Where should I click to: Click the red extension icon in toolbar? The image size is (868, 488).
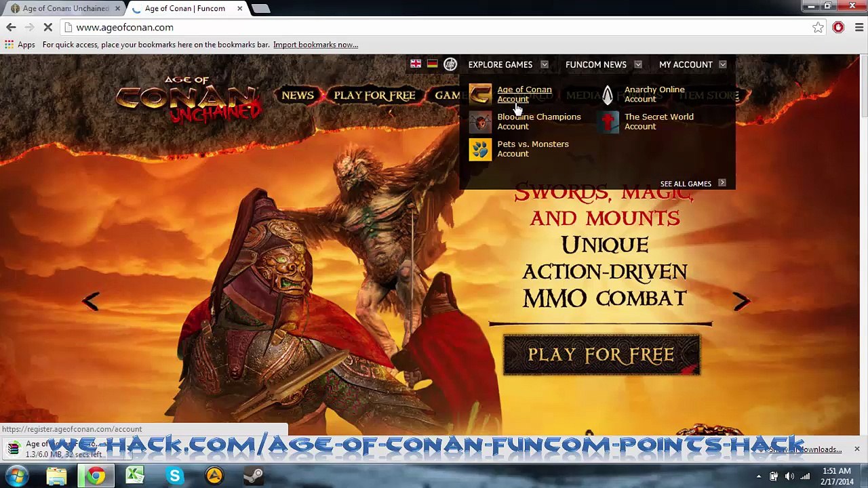click(x=839, y=27)
